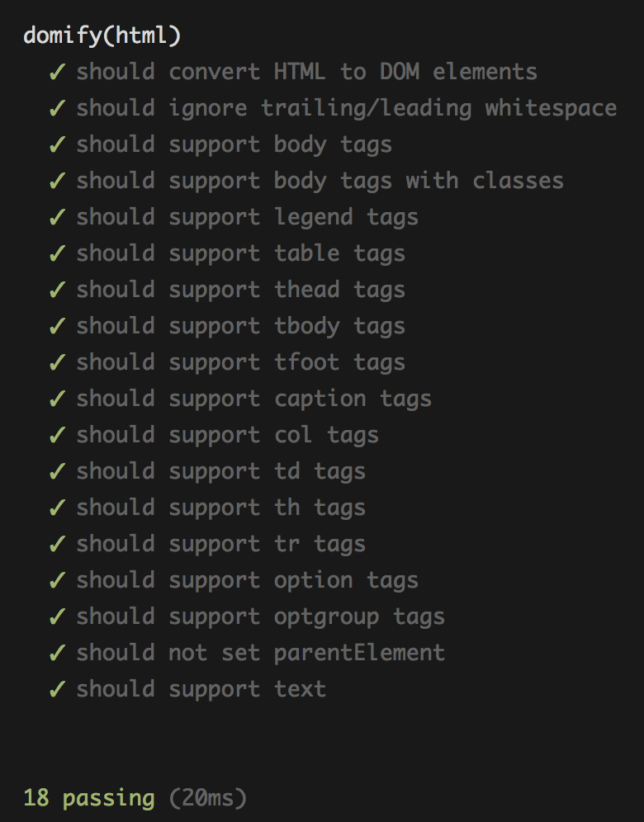Click the 'should support tbody tags' result
Image resolution: width=644 pixels, height=822 pixels.
tap(241, 327)
